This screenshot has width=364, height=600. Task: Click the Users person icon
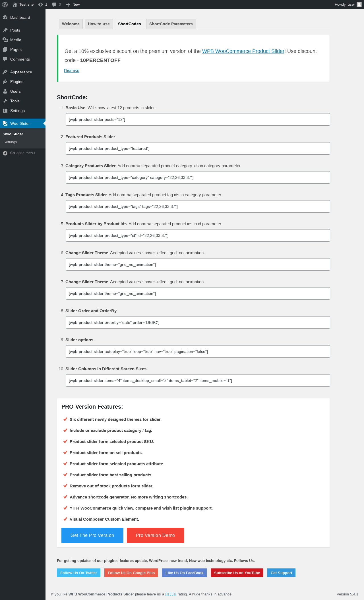click(5, 91)
